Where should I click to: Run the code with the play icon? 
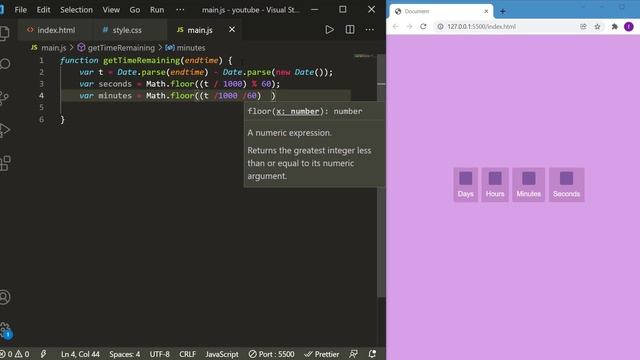(x=329, y=29)
